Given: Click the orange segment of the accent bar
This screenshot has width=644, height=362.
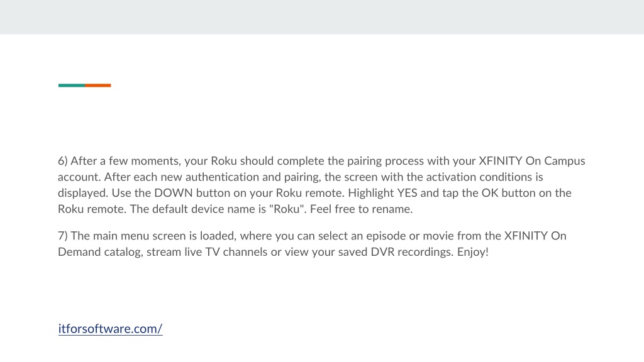Looking at the screenshot, I should 97,85.
